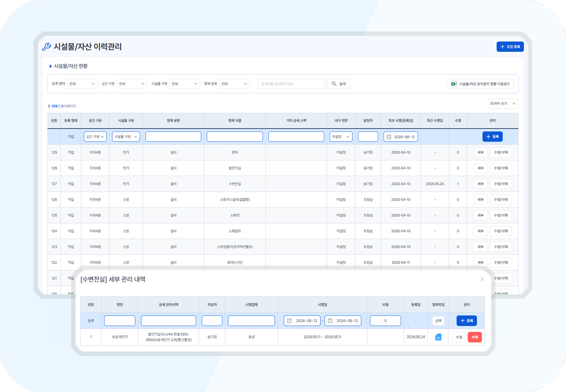Expand the 등록 형태 filter dropdown
566x392 pixels.
[83, 84]
